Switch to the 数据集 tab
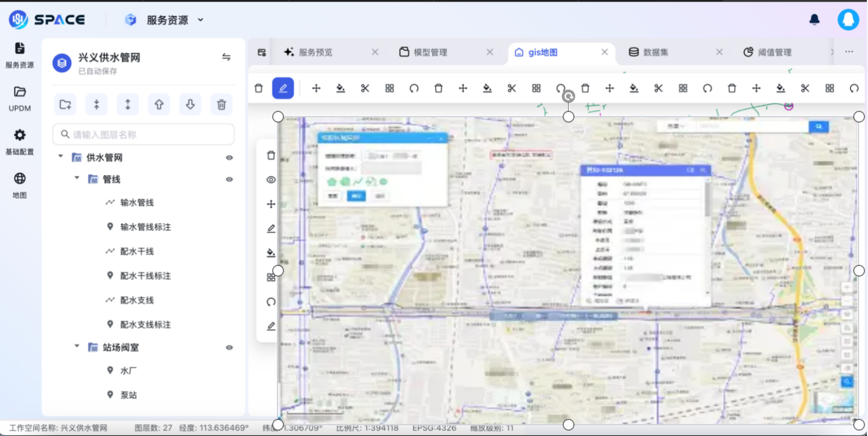The height and width of the screenshot is (436, 868). click(655, 52)
